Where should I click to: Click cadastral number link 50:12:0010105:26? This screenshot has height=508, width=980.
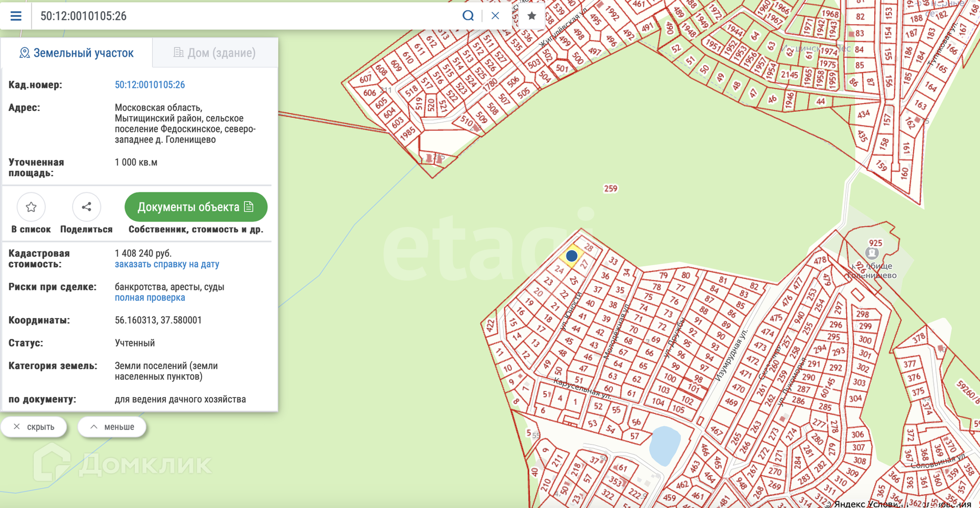click(x=150, y=85)
